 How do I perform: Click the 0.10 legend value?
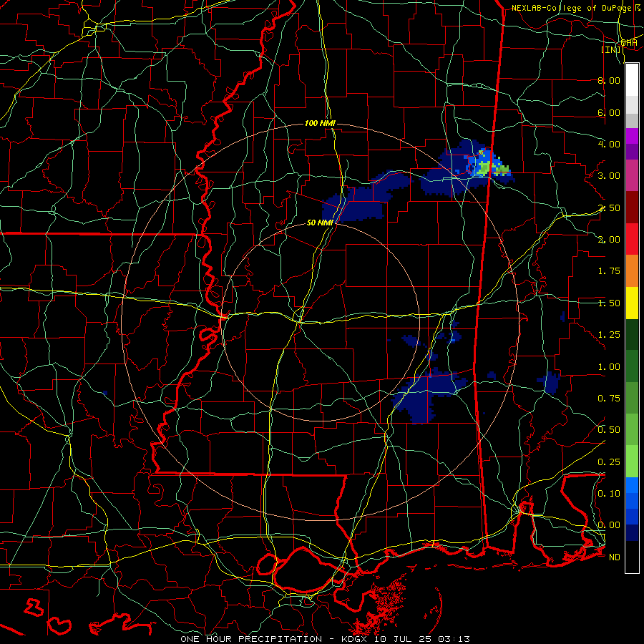[609, 494]
